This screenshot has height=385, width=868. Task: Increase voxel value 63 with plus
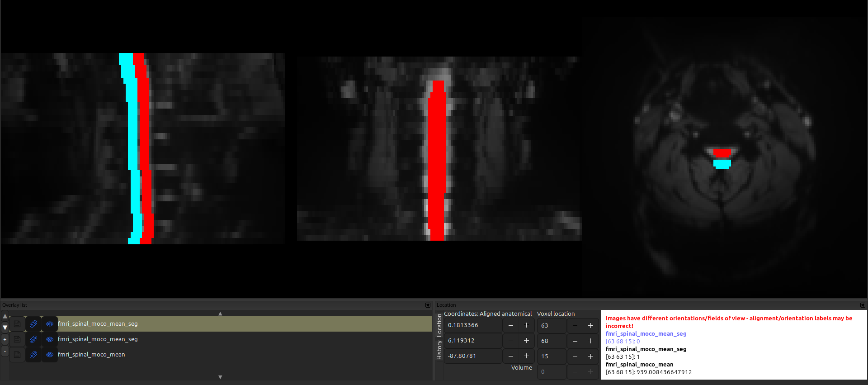coord(590,325)
